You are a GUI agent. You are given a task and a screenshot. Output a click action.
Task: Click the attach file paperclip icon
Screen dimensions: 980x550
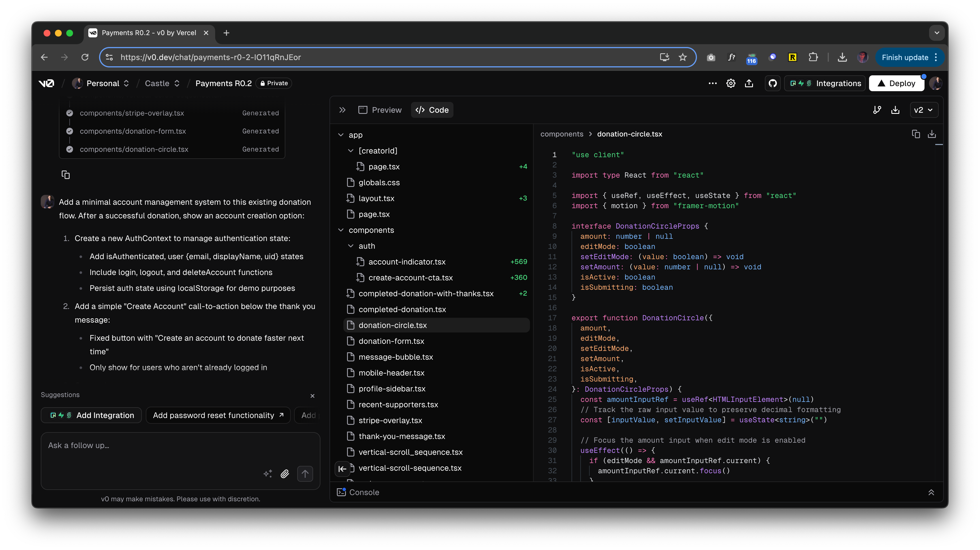(x=284, y=474)
